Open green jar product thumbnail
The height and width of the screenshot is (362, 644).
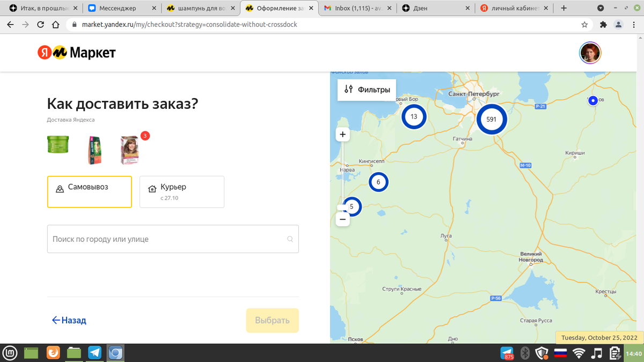click(58, 144)
